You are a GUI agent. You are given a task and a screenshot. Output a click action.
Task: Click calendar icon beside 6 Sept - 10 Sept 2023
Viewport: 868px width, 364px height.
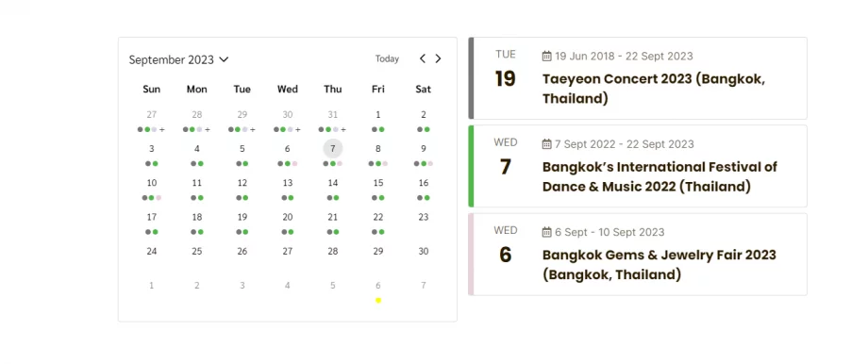pos(546,232)
